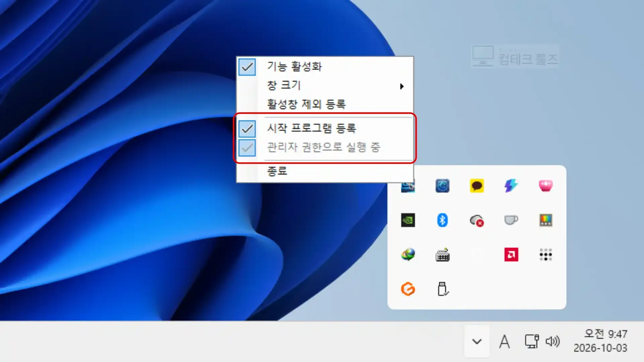Open the clock showing 오전 9:47

[x=600, y=341]
